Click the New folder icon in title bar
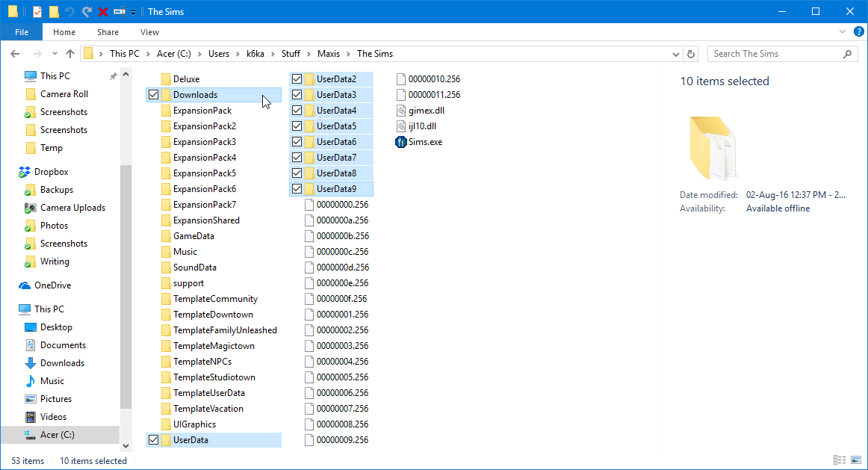The width and height of the screenshot is (868, 470). (x=54, y=12)
